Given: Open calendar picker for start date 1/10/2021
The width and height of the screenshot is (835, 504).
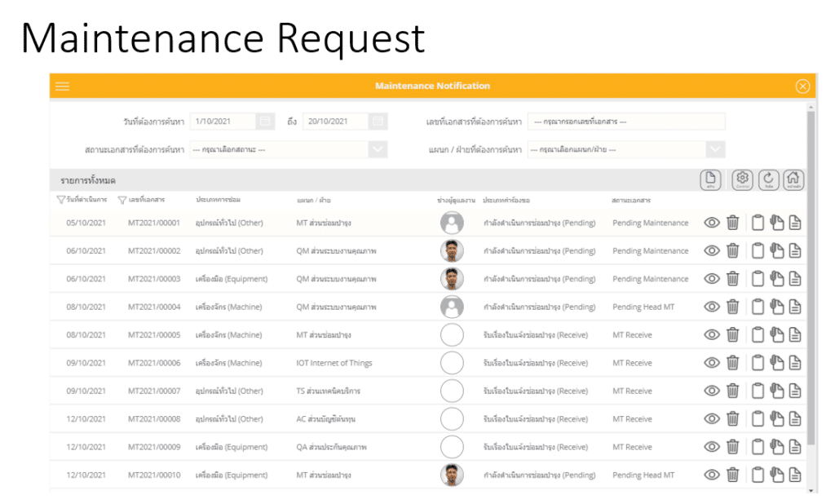Looking at the screenshot, I should click(265, 122).
